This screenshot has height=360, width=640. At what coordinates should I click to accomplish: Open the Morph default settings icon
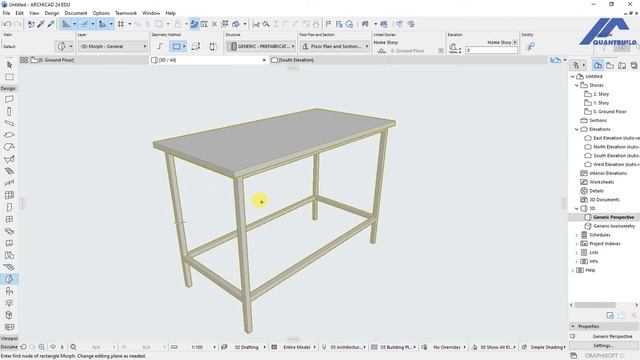point(62,46)
